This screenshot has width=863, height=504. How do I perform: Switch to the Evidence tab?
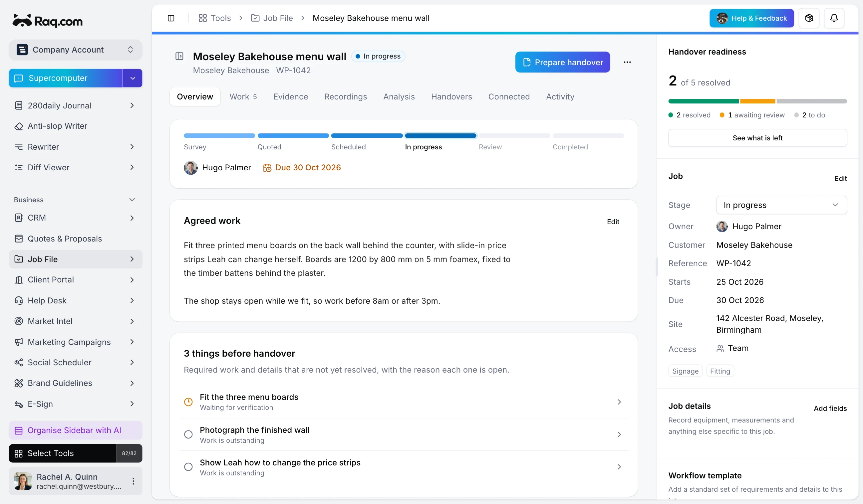pyautogui.click(x=290, y=97)
